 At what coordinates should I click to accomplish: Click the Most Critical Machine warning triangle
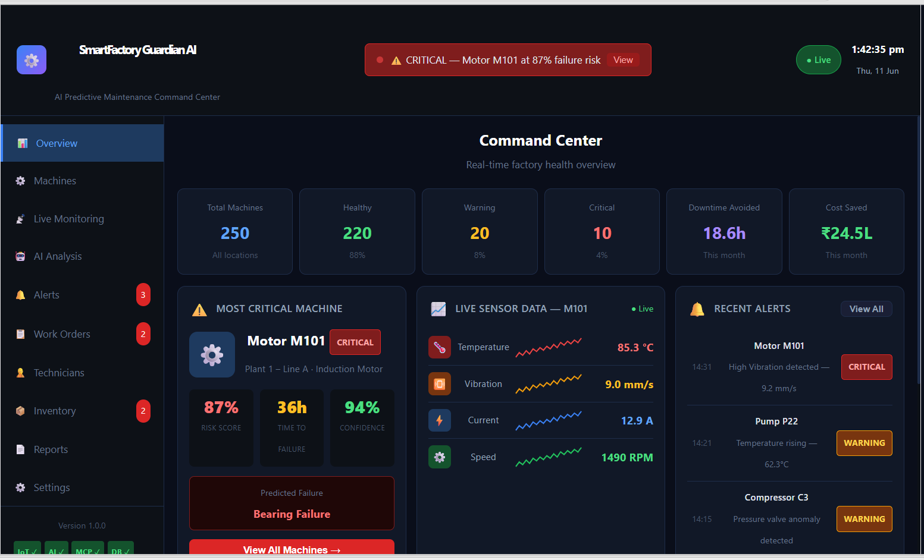[x=199, y=310]
